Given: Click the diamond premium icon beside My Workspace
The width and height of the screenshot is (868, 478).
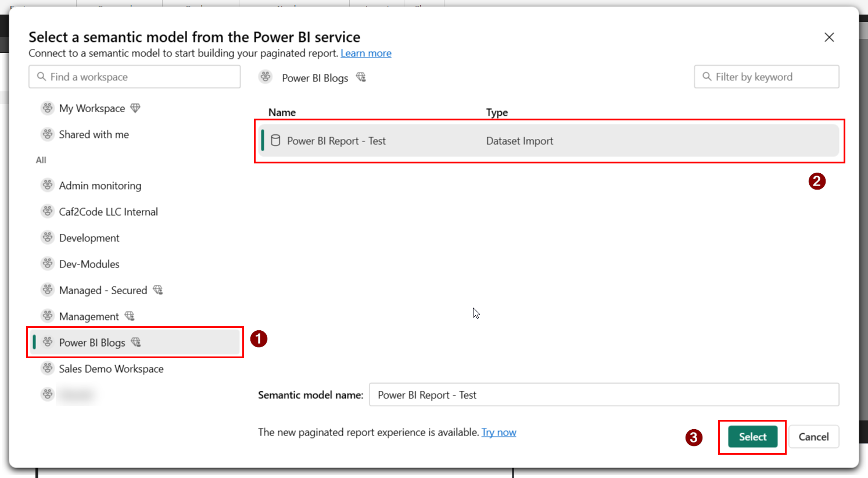Looking at the screenshot, I should [x=135, y=108].
